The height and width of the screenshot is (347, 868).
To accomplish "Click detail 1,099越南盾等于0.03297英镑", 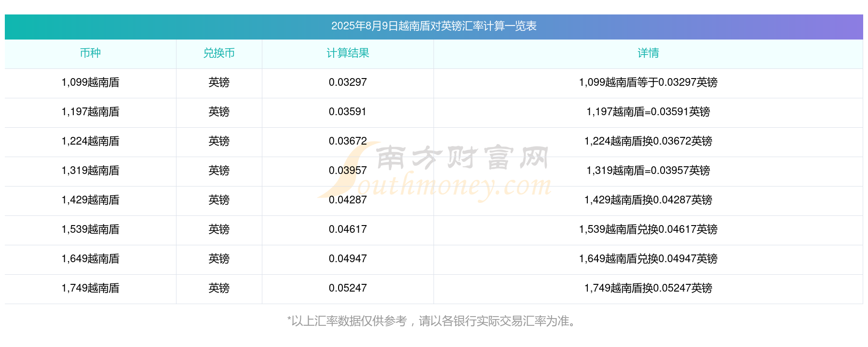I will (648, 82).
